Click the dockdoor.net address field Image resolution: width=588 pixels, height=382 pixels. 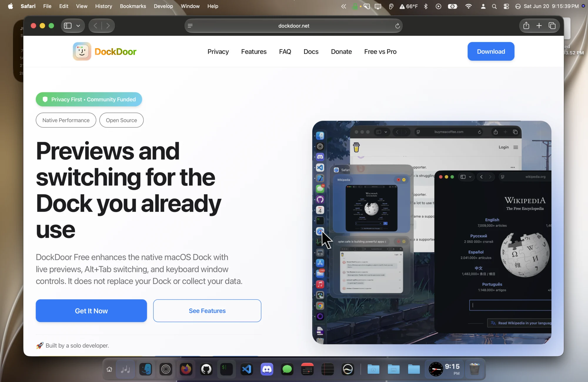(294, 26)
